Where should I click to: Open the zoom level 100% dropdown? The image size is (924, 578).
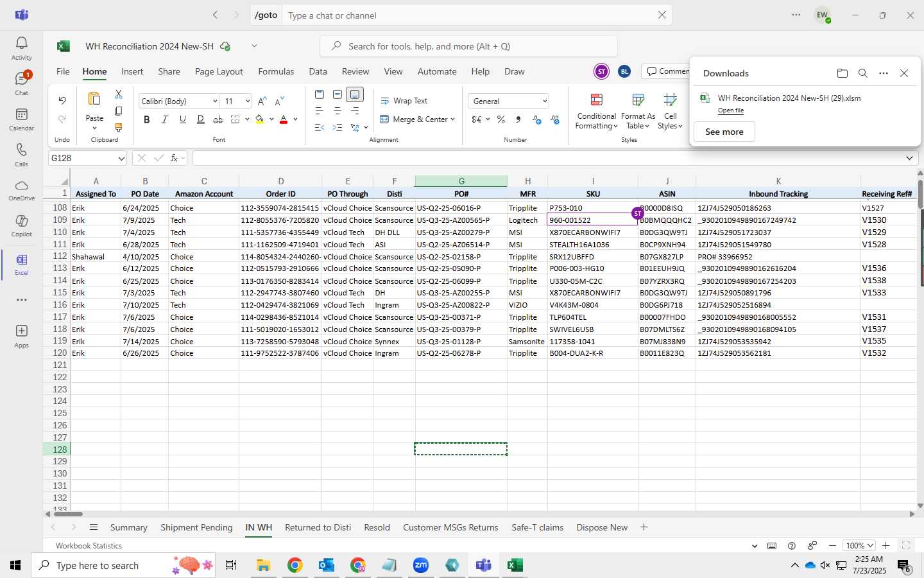(860, 545)
